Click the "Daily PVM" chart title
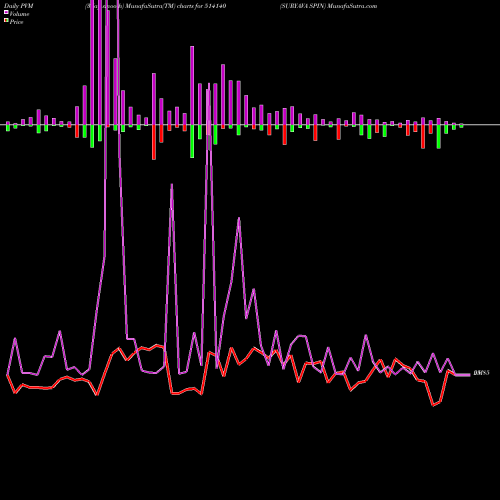The height and width of the screenshot is (500, 500). pyautogui.click(x=19, y=6)
